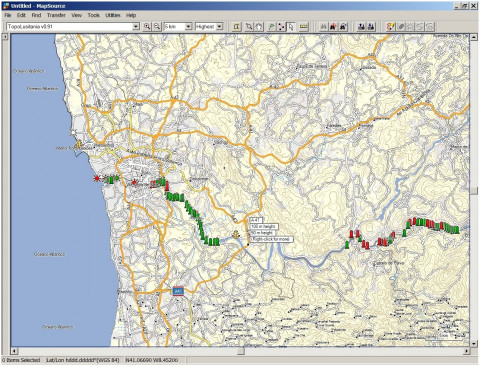This screenshot has height=365, width=480.
Task: Select the Hand pan tool
Action: [x=259, y=27]
